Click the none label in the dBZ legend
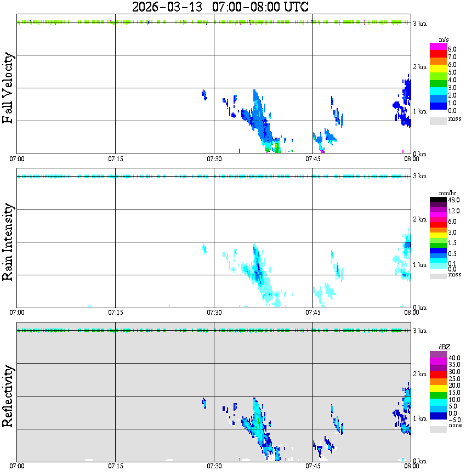The image size is (466, 476). click(x=455, y=426)
